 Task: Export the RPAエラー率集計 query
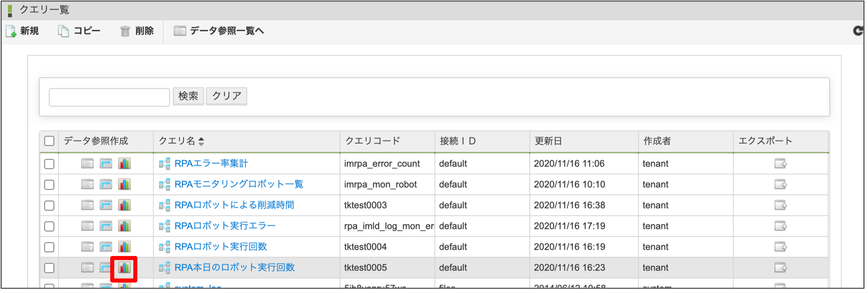pos(780,164)
